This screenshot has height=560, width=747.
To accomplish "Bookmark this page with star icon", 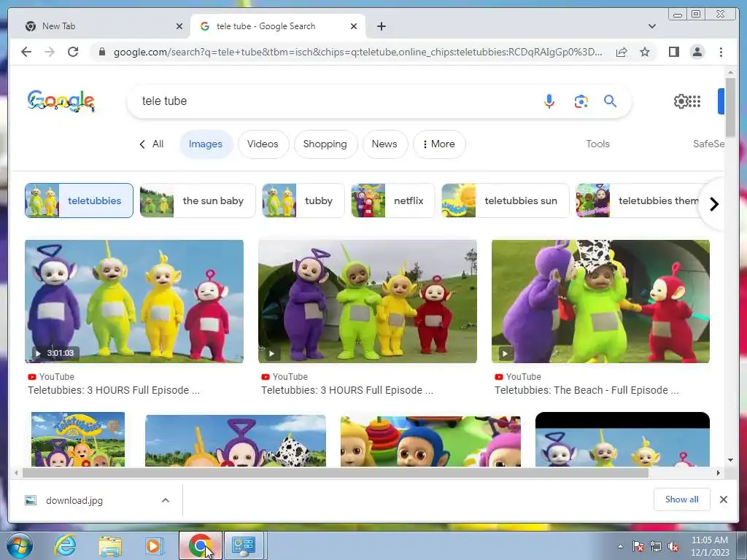I will 645,52.
